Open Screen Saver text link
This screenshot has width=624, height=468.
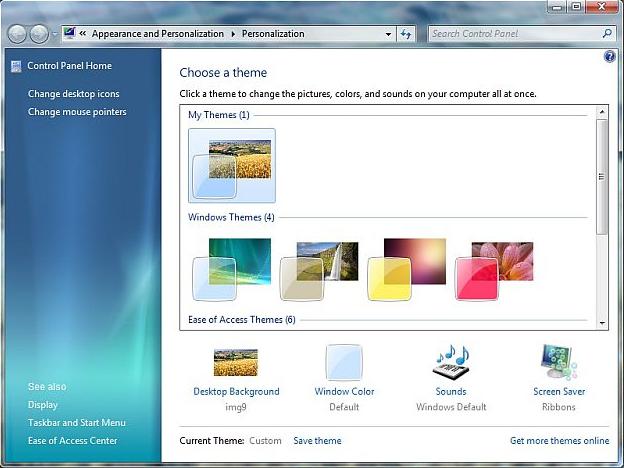click(559, 392)
